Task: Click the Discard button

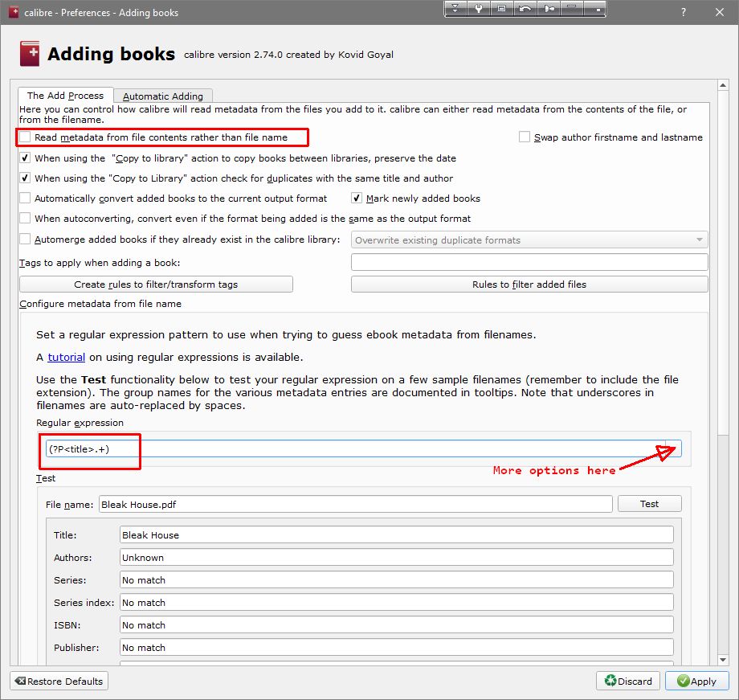Action: tap(629, 682)
